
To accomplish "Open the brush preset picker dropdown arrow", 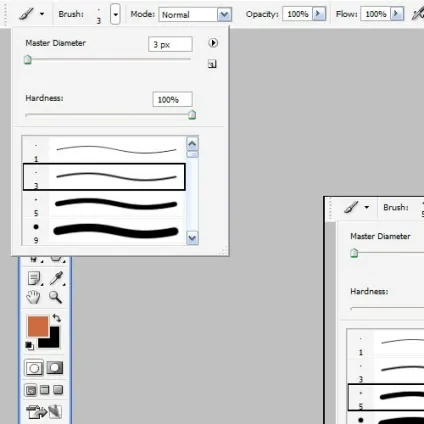I will point(115,14).
